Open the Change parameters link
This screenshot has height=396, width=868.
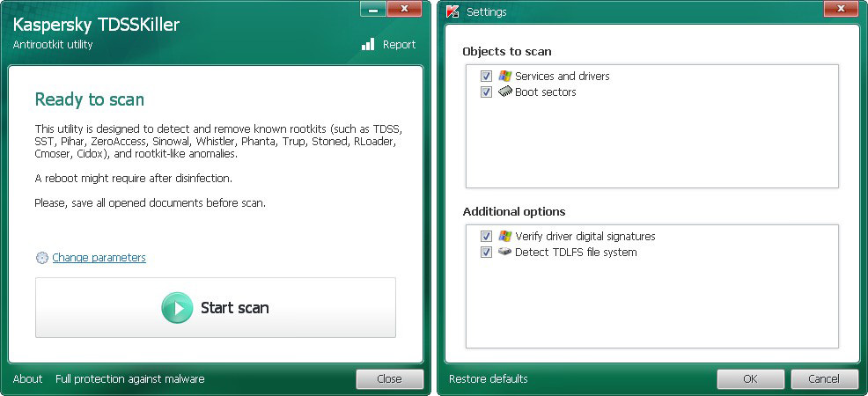(99, 258)
